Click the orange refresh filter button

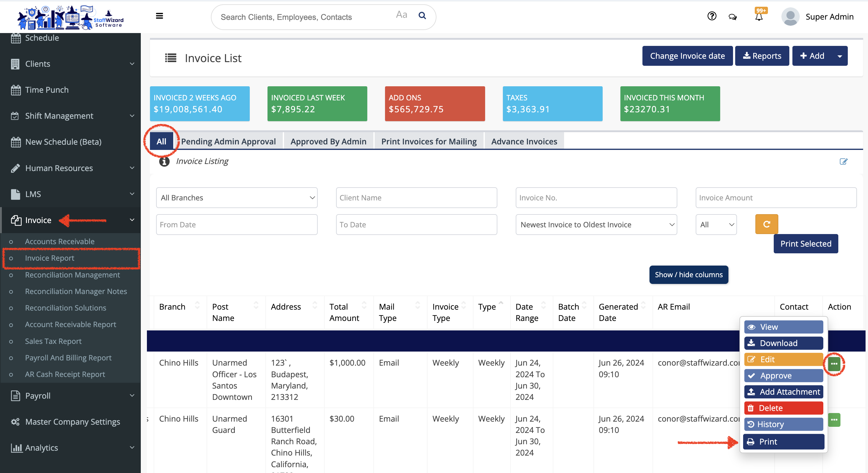tap(766, 224)
